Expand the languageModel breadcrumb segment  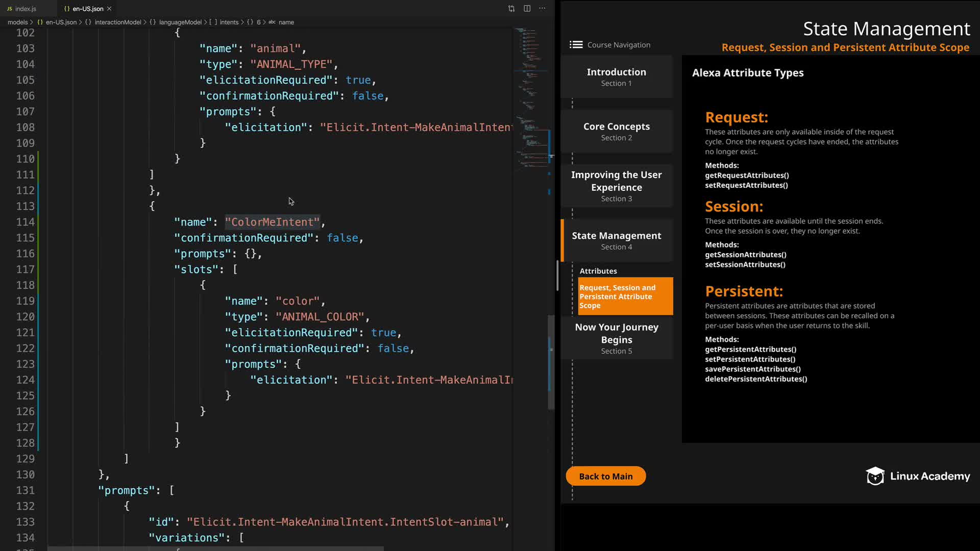pyautogui.click(x=180, y=22)
